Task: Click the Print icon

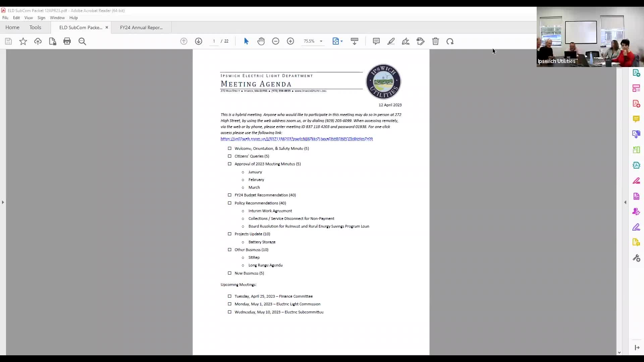Action: (67, 41)
